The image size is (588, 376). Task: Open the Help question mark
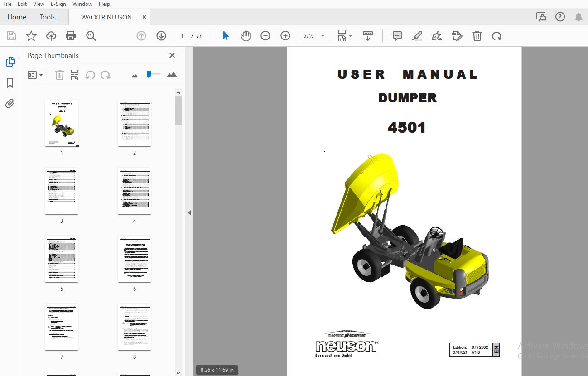click(x=560, y=17)
